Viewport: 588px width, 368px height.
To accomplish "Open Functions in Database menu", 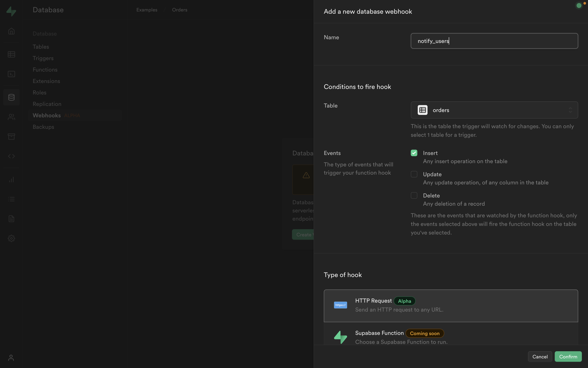I will (45, 70).
